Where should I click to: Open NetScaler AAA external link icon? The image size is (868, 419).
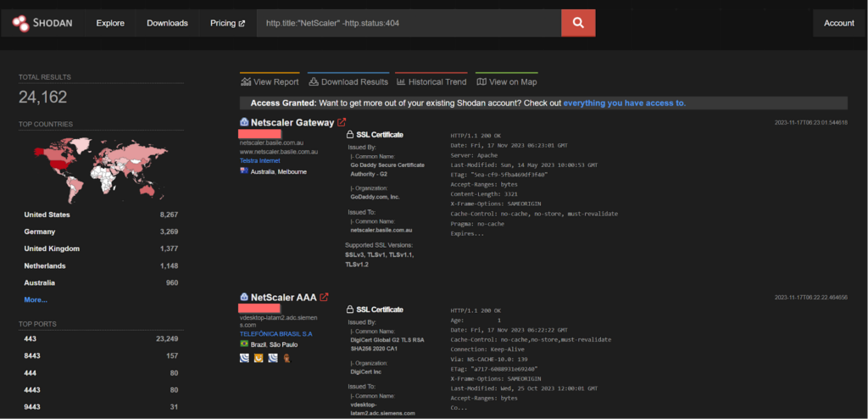pyautogui.click(x=324, y=298)
